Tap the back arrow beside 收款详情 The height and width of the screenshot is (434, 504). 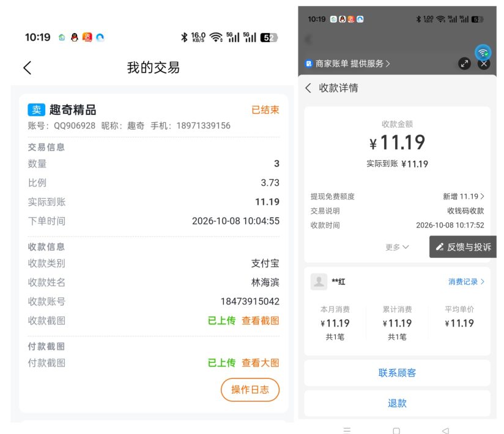coord(308,88)
